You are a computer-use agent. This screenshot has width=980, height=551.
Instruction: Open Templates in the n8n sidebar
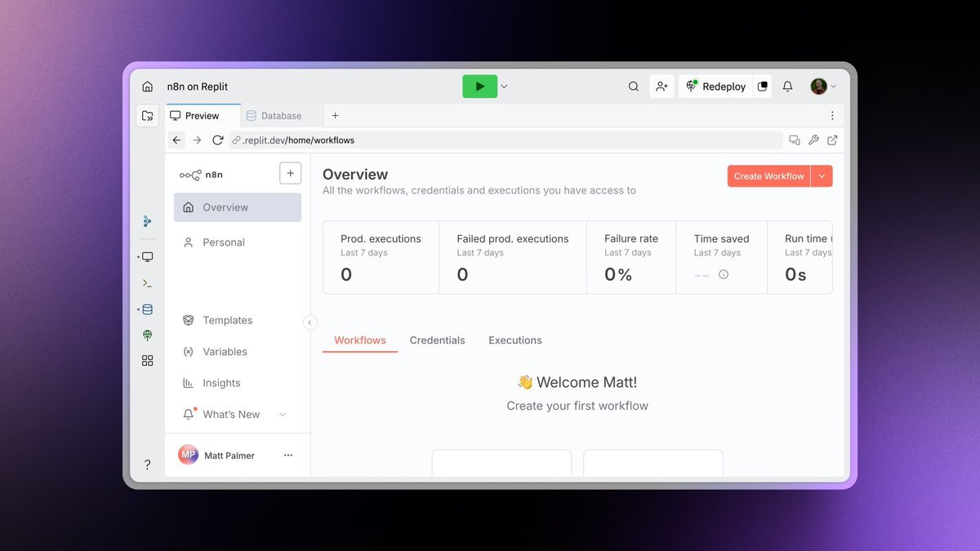coord(238,320)
